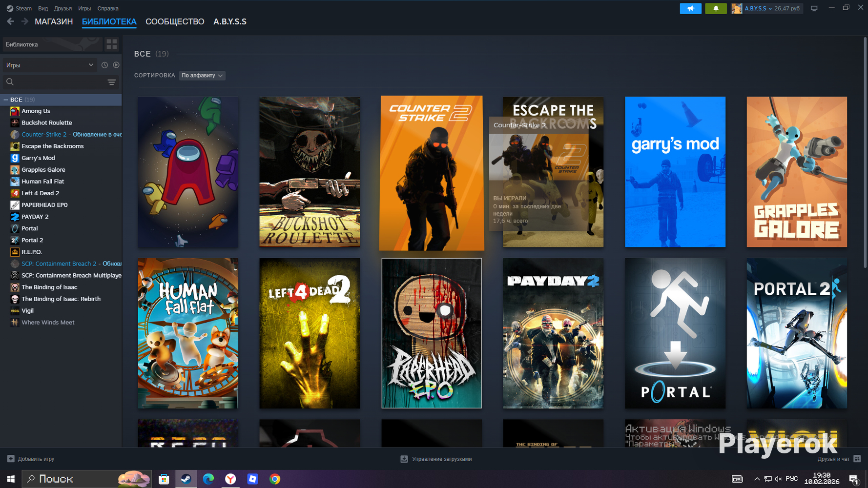Switch to the МАГАЗИН tab

tap(54, 21)
